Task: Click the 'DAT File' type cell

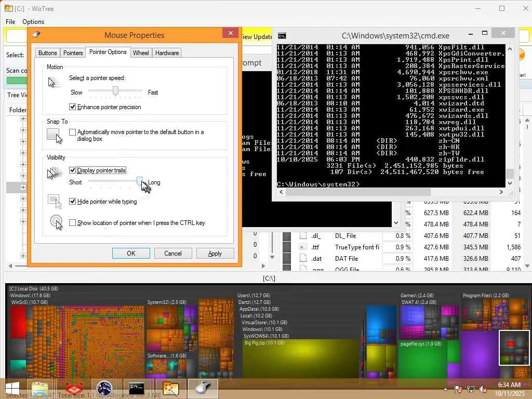Action: (347, 259)
